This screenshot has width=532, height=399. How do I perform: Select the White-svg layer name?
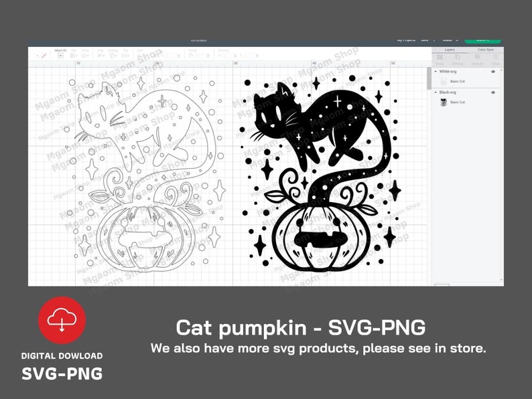point(448,72)
